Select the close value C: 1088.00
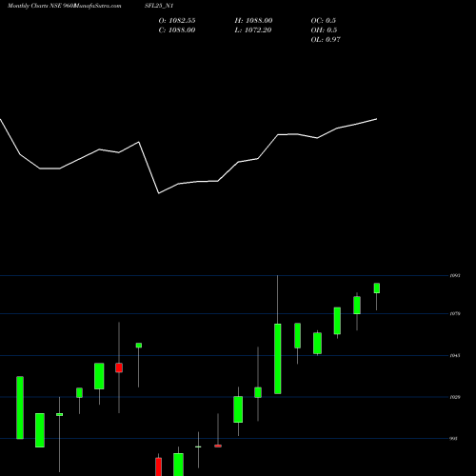The height and width of the screenshot is (476, 476). (177, 30)
